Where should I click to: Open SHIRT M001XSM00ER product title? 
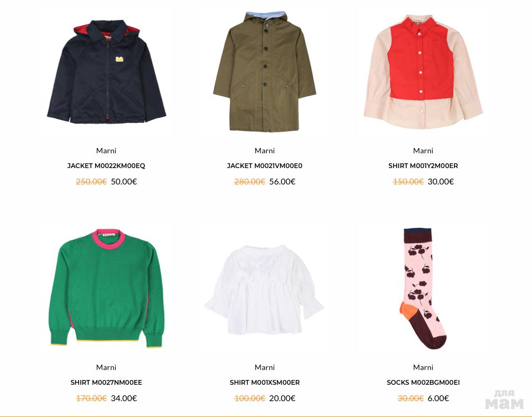265,383
